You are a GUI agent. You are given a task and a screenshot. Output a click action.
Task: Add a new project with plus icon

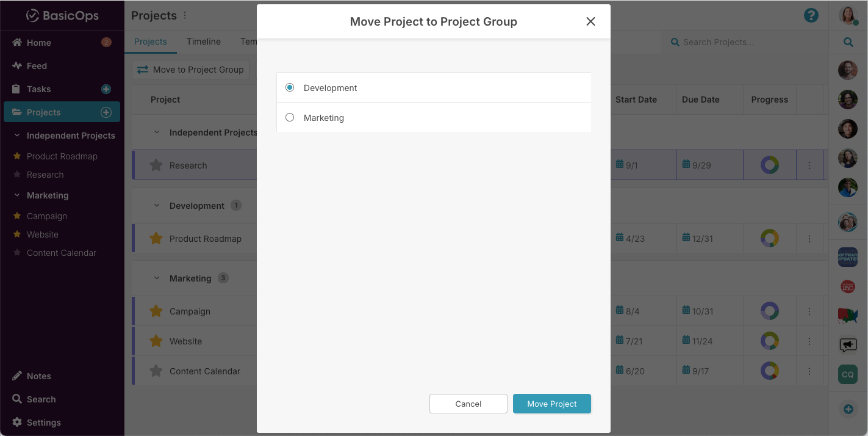click(x=106, y=112)
